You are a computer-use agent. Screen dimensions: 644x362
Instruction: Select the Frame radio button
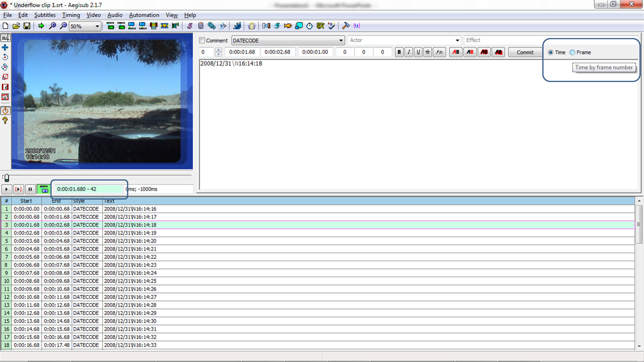coord(572,52)
